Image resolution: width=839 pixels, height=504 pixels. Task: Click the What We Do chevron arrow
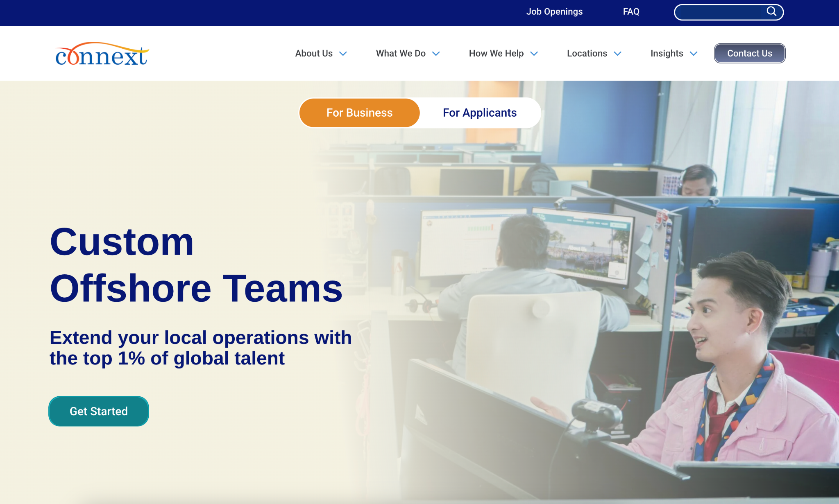click(x=435, y=54)
